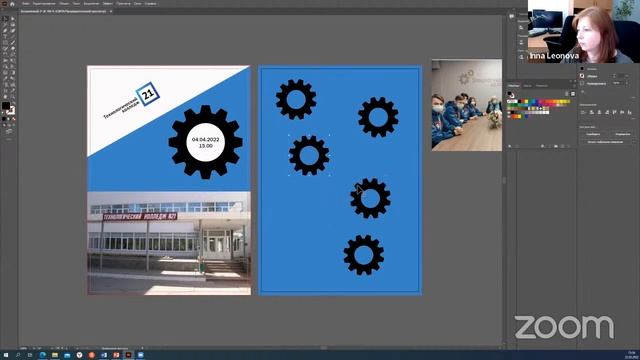Image resolution: width=640 pixels, height=360 pixels.
Task: Open the opacity value dropdown
Action: tap(627, 83)
